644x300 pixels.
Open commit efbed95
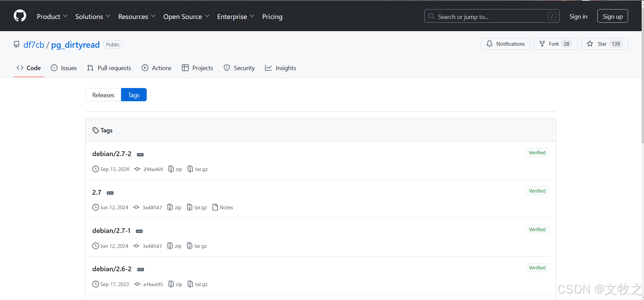[x=149, y=284]
